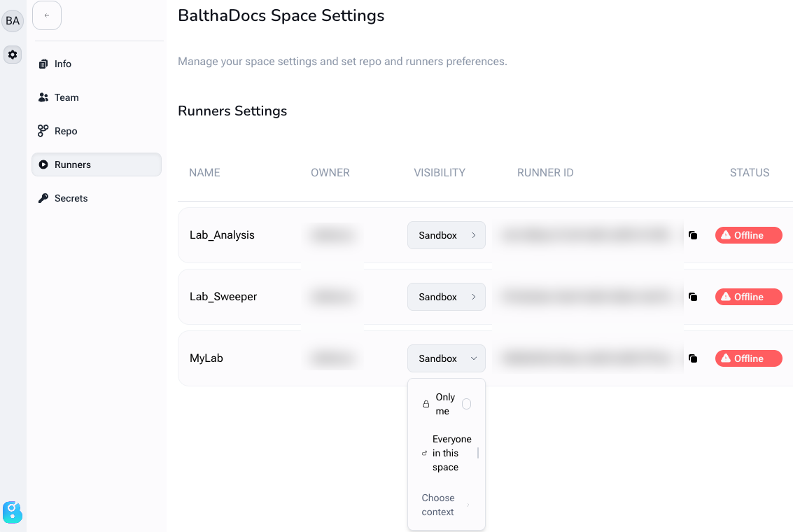Open the Info section
793x532 pixels.
(x=97, y=64)
